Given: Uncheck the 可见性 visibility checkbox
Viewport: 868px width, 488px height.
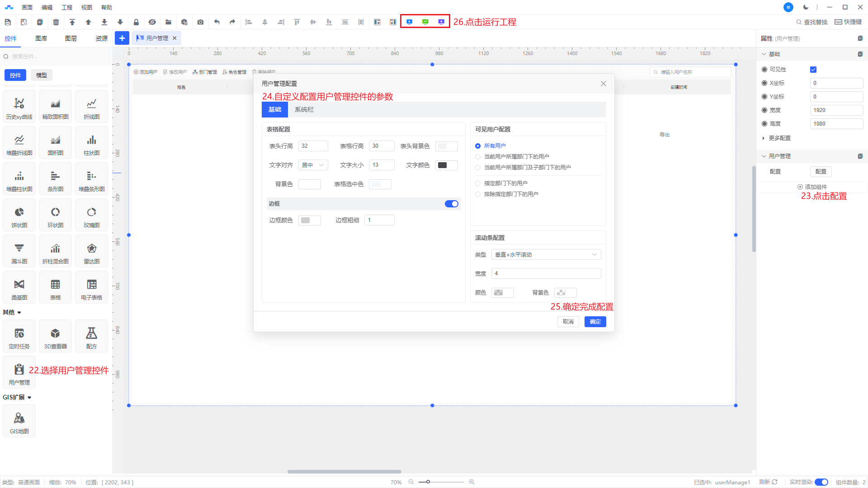Looking at the screenshot, I should coord(813,70).
